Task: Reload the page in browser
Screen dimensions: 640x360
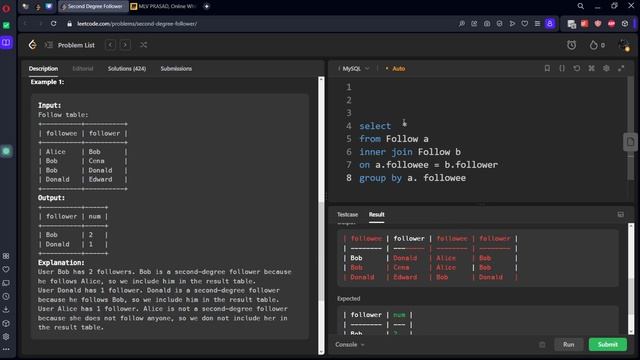Action: point(53,24)
